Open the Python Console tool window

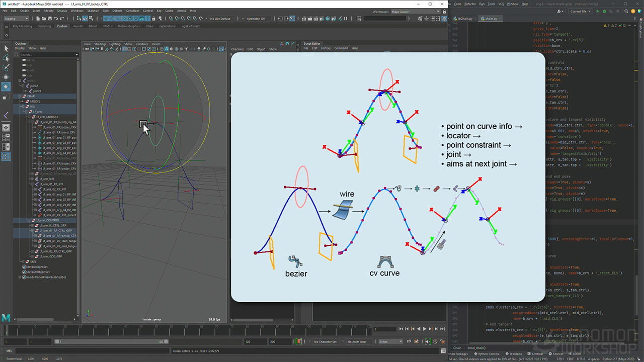pyautogui.click(x=487, y=354)
